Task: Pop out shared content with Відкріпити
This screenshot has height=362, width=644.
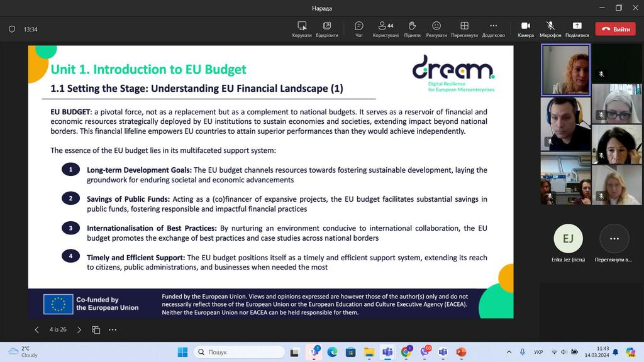Action: [x=327, y=29]
